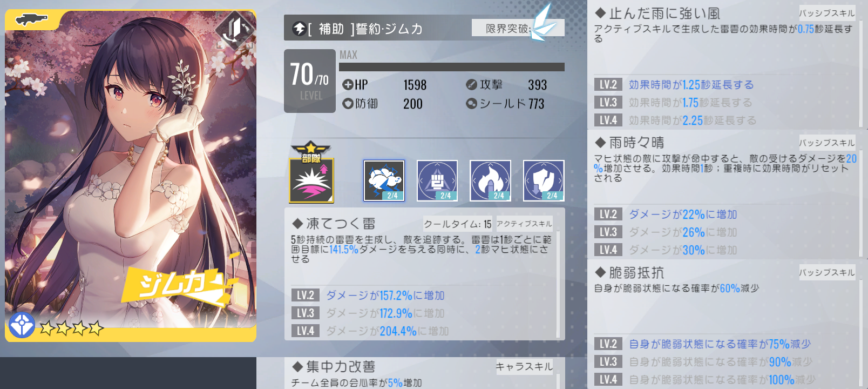Click the skill description panel scrollbar
The image size is (868, 389).
pyautogui.click(x=558, y=284)
